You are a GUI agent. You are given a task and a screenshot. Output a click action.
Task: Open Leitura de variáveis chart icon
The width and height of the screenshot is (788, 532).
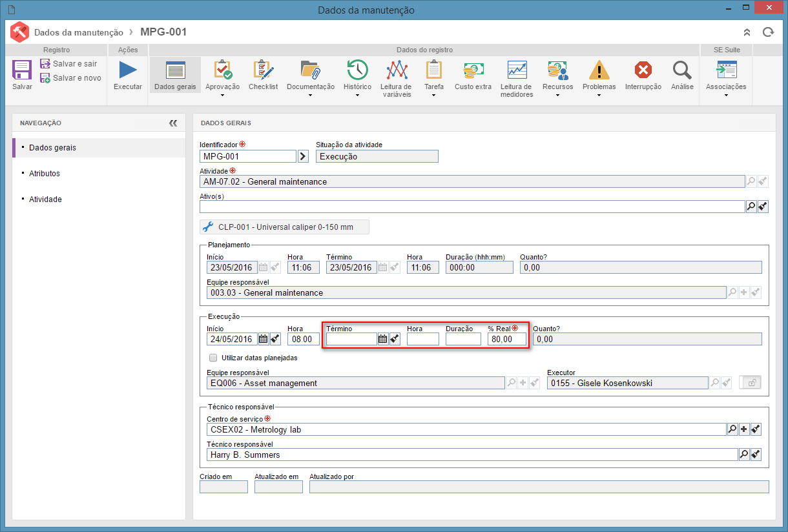pos(396,70)
